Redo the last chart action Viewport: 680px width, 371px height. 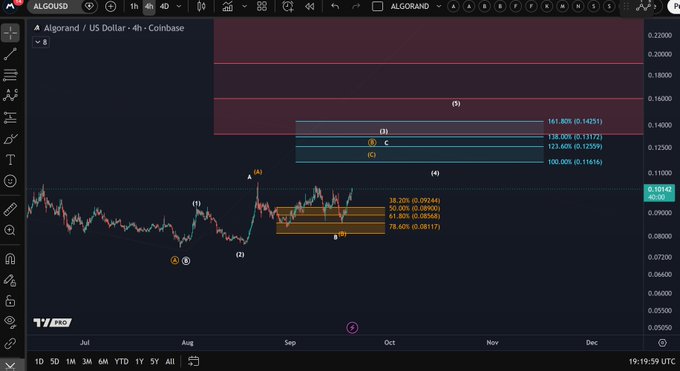coord(356,7)
